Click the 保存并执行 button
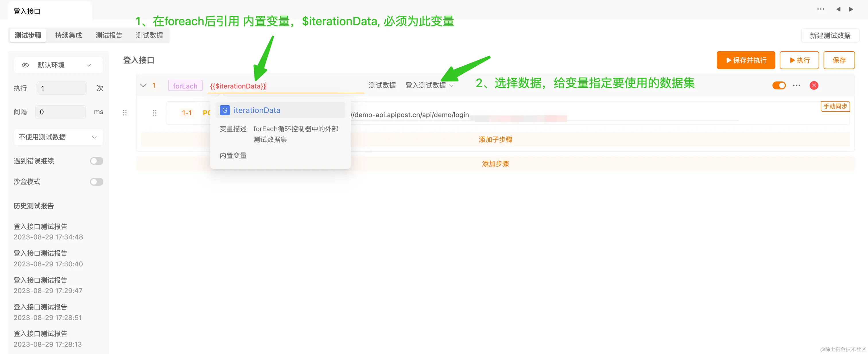This screenshot has width=868, height=354. click(x=745, y=60)
